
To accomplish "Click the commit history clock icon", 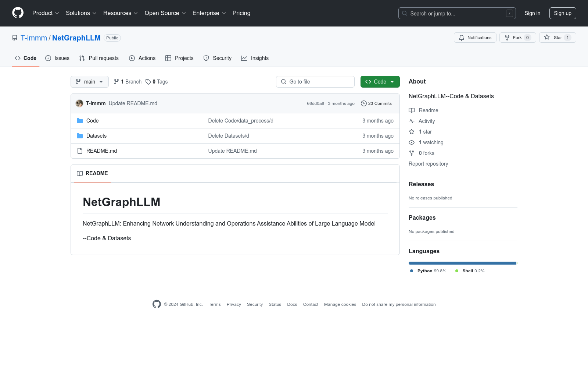I will 364,103.
